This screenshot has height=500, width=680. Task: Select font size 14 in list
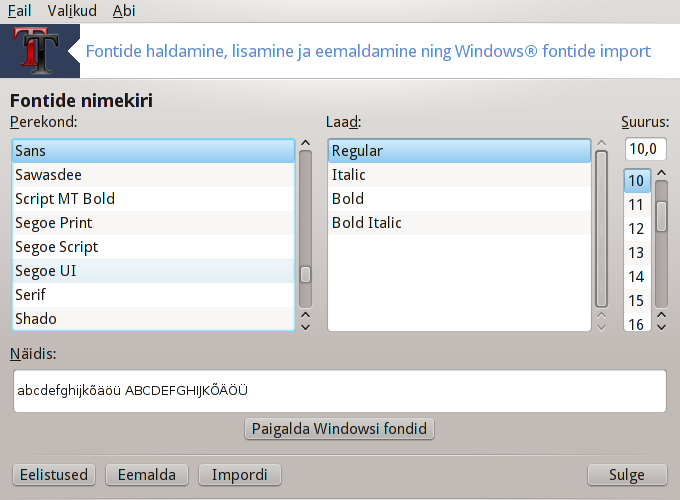[x=637, y=277]
